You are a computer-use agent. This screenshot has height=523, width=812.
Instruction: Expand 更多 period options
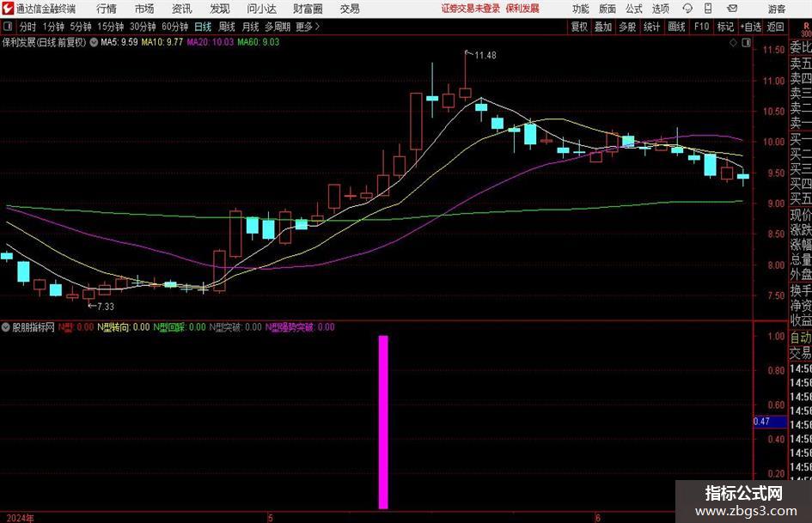pos(308,27)
